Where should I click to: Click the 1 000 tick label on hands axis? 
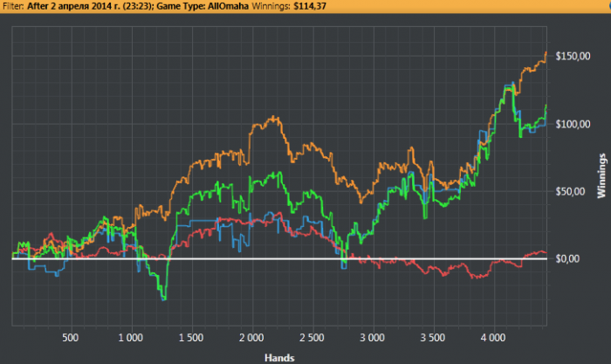(x=131, y=337)
